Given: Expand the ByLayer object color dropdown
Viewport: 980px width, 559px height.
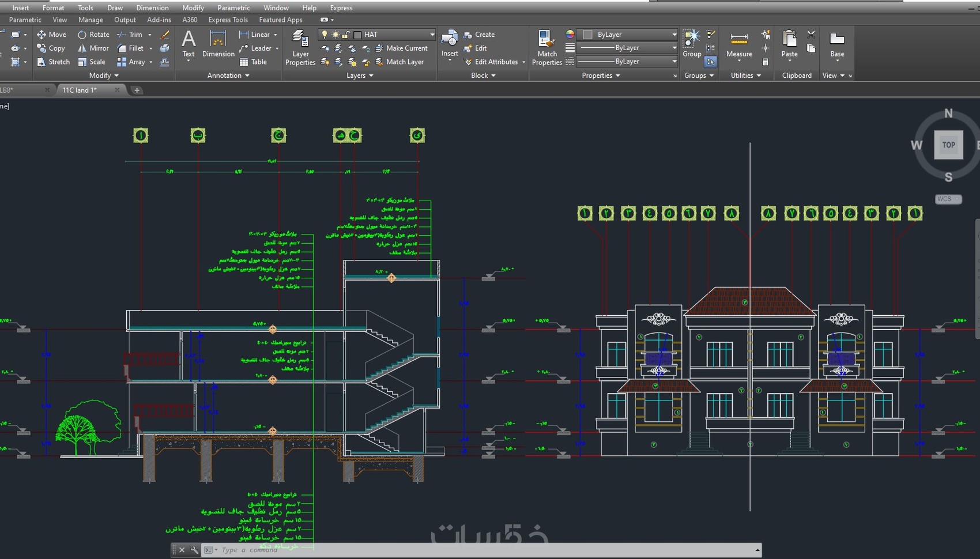Looking at the screenshot, I should (674, 35).
